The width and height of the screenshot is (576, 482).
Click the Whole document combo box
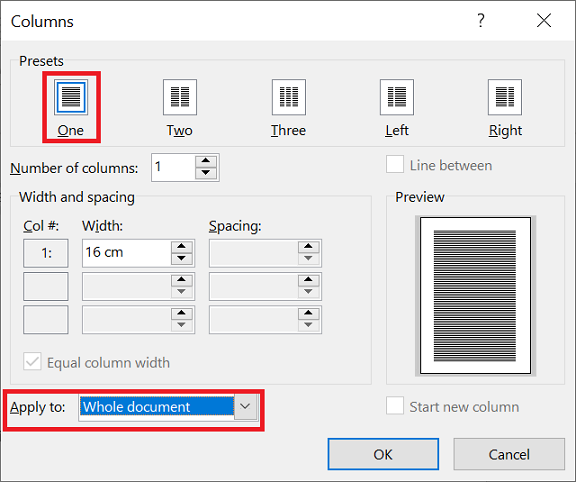[x=168, y=407]
